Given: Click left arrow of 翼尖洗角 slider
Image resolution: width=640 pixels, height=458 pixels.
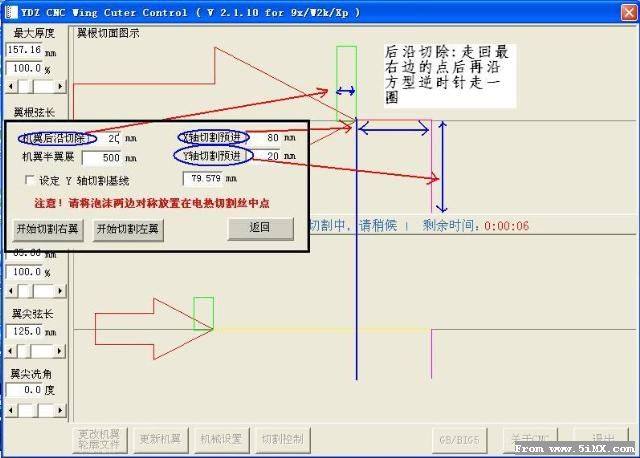Looking at the screenshot, I should (x=11, y=410).
